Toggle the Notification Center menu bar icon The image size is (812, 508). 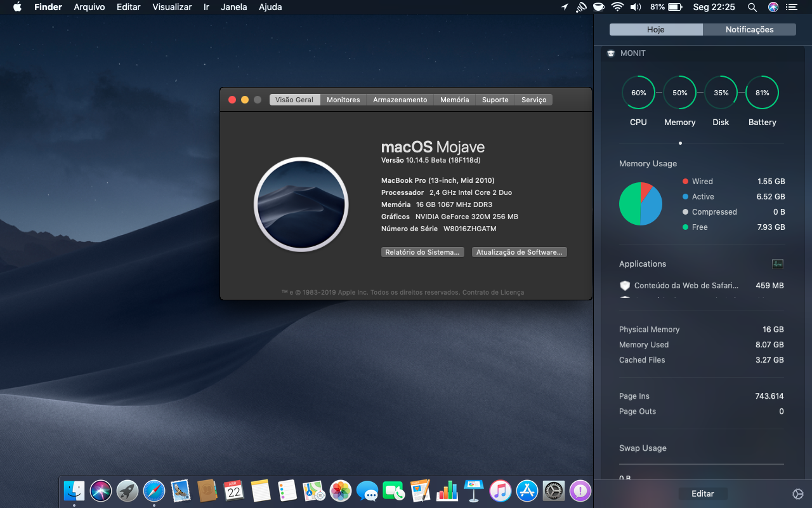[791, 8]
